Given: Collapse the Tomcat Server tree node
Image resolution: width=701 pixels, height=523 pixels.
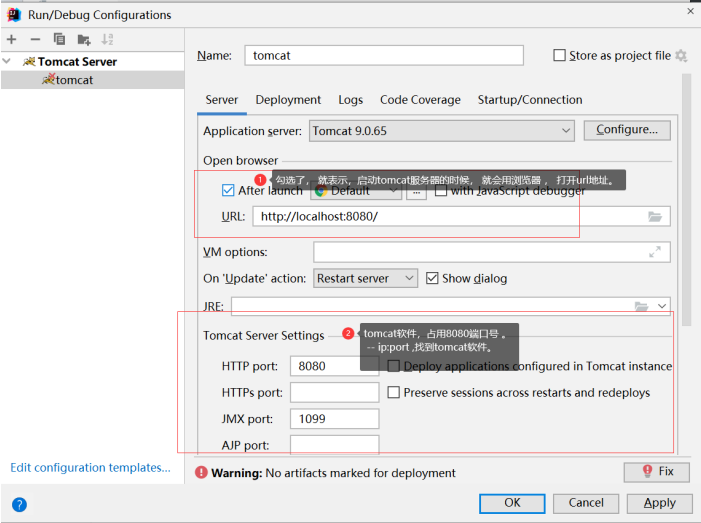Looking at the screenshot, I should [7, 61].
